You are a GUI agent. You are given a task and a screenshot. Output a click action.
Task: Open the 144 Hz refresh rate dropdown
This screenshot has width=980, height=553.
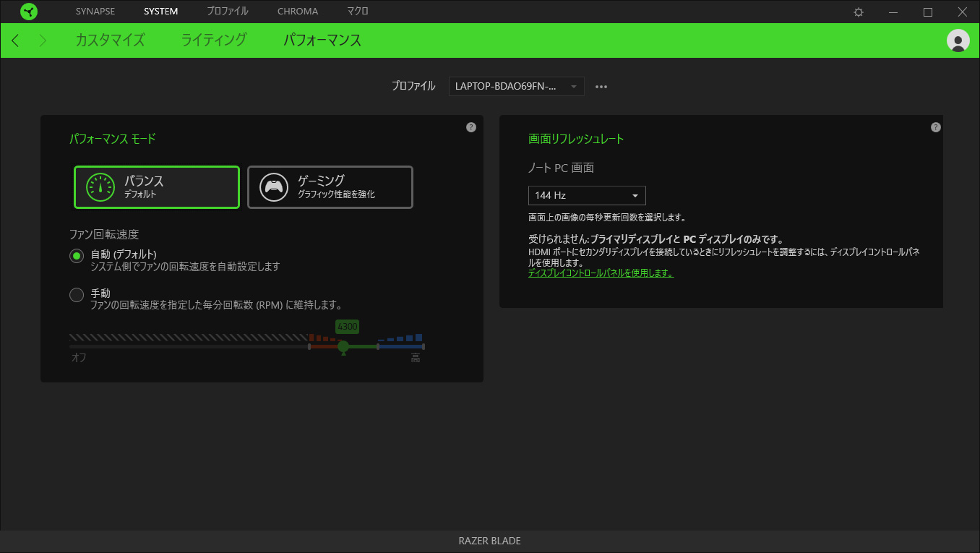coord(587,195)
